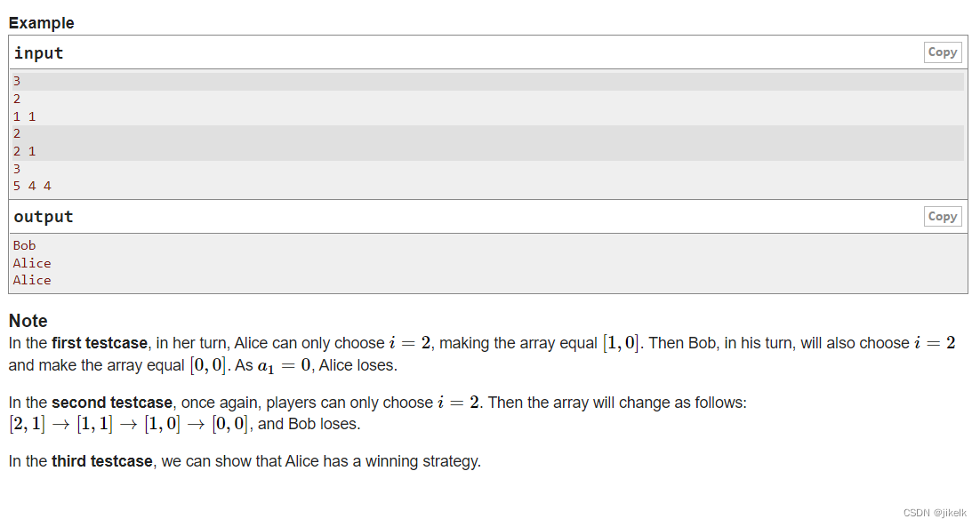Click the 'Example' heading

tap(41, 23)
